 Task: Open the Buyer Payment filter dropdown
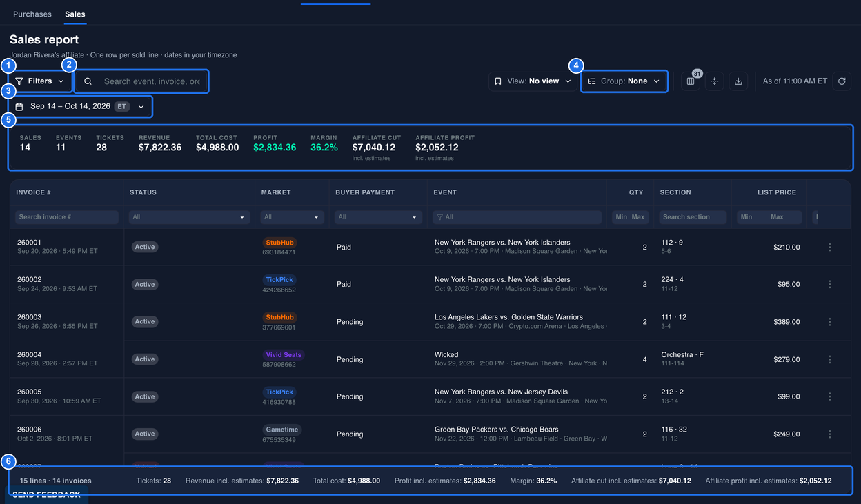click(x=377, y=217)
